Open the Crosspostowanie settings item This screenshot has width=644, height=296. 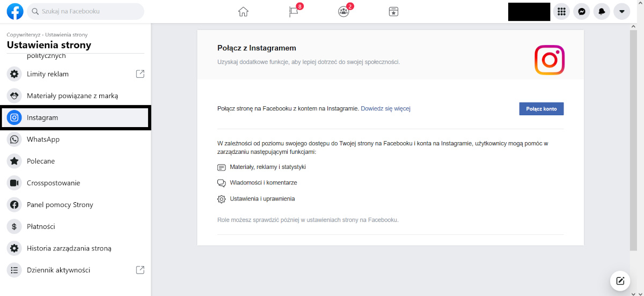point(75,183)
